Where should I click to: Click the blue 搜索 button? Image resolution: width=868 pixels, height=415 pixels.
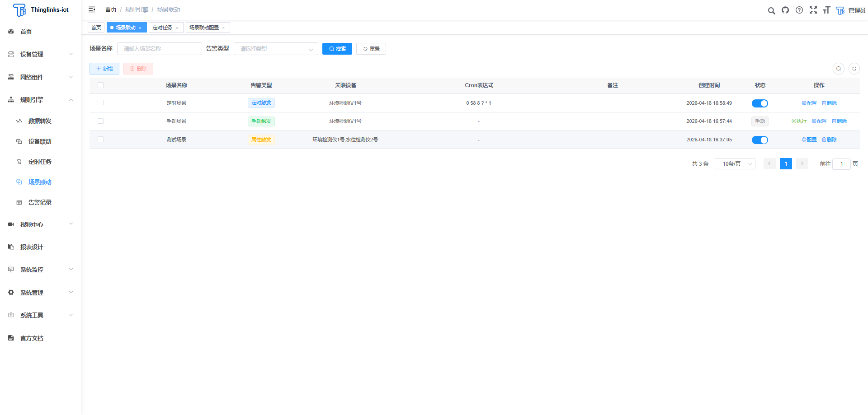click(x=337, y=49)
